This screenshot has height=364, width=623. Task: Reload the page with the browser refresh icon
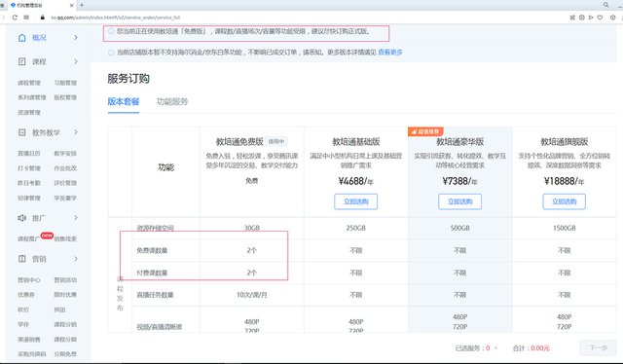(x=15, y=18)
